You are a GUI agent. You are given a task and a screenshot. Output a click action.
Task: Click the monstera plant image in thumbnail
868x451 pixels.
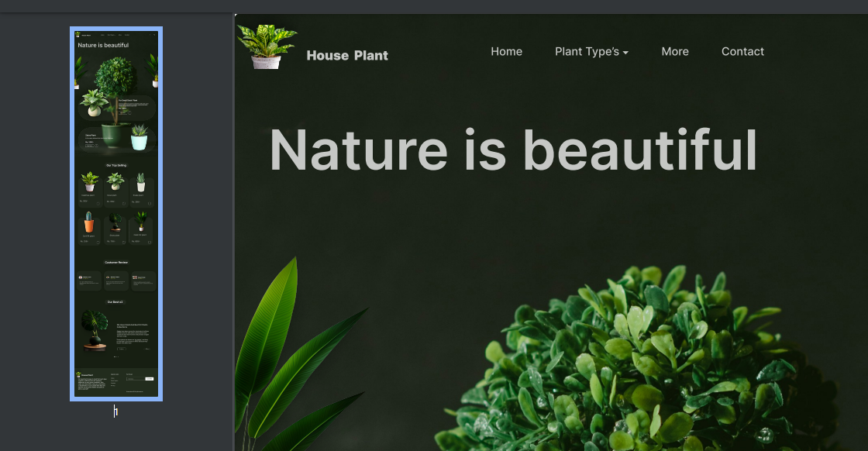coord(95,328)
